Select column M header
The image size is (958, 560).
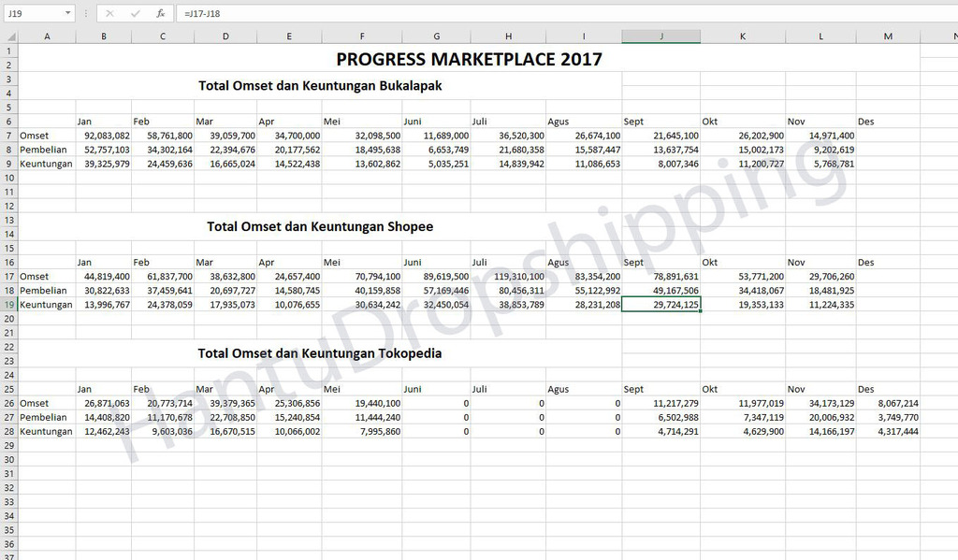coord(888,36)
